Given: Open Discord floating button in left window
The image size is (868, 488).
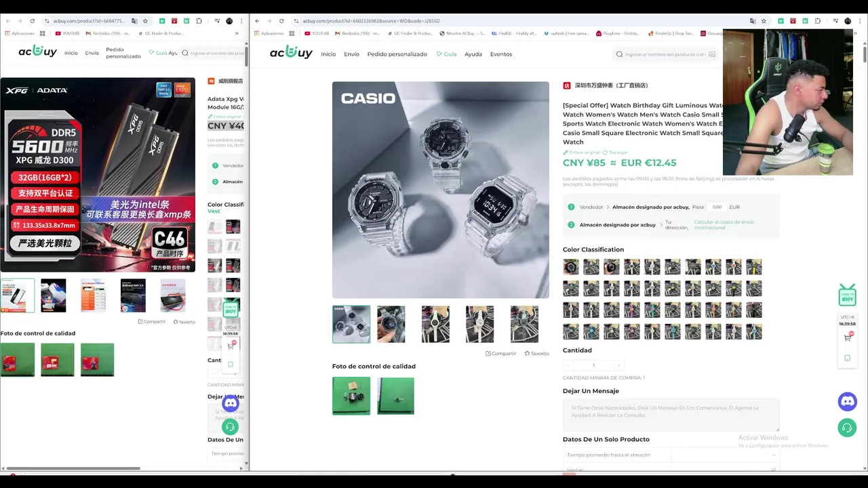Looking at the screenshot, I should click(231, 403).
